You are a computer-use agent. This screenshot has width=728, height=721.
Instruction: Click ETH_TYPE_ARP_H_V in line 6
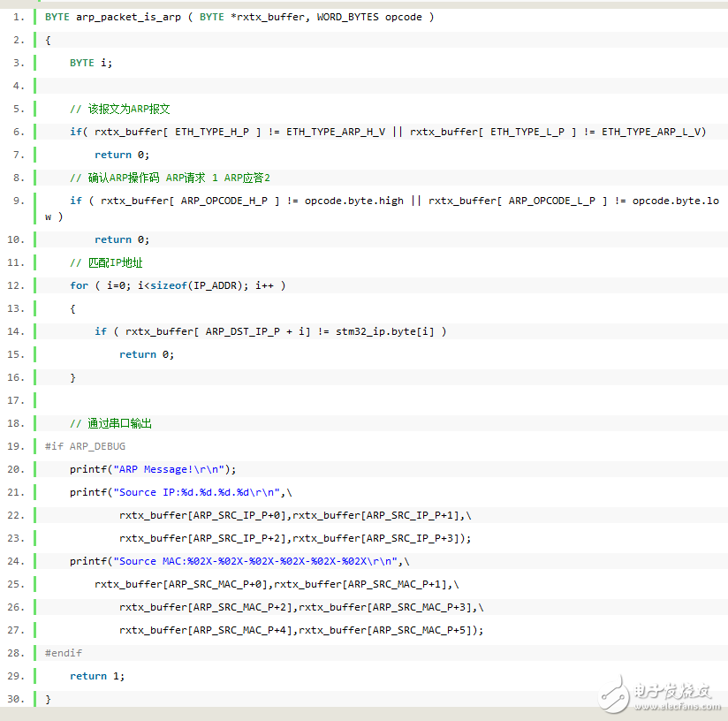(336, 132)
